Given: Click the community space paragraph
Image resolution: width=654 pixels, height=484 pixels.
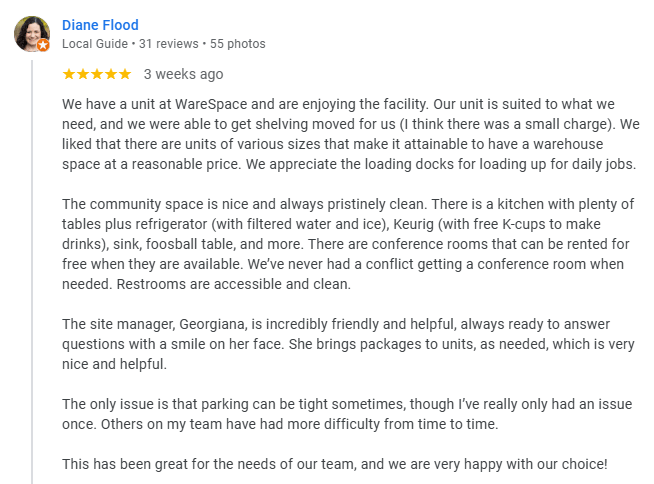Looking at the screenshot, I should [348, 244].
